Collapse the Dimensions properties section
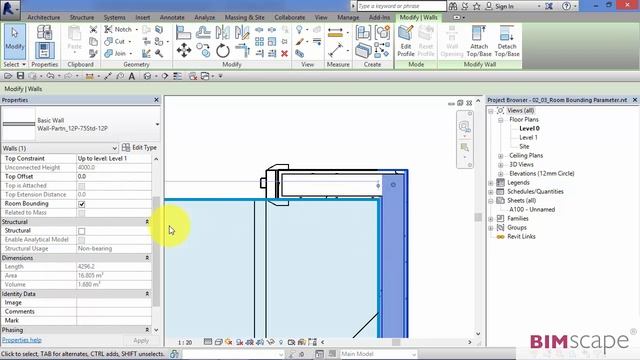 147,258
